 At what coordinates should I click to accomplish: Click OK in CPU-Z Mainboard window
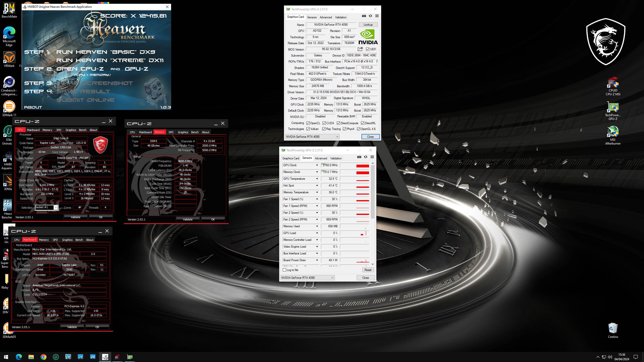(x=97, y=327)
